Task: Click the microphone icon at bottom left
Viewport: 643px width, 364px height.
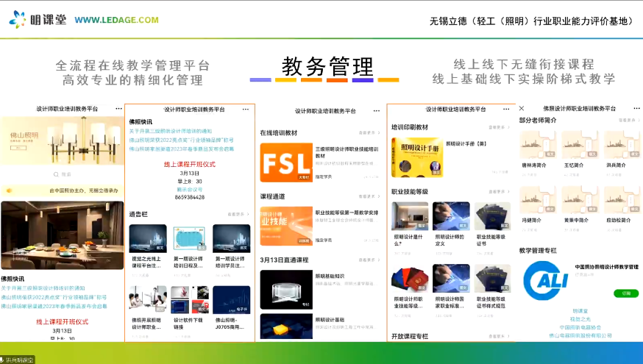Action: point(2,360)
